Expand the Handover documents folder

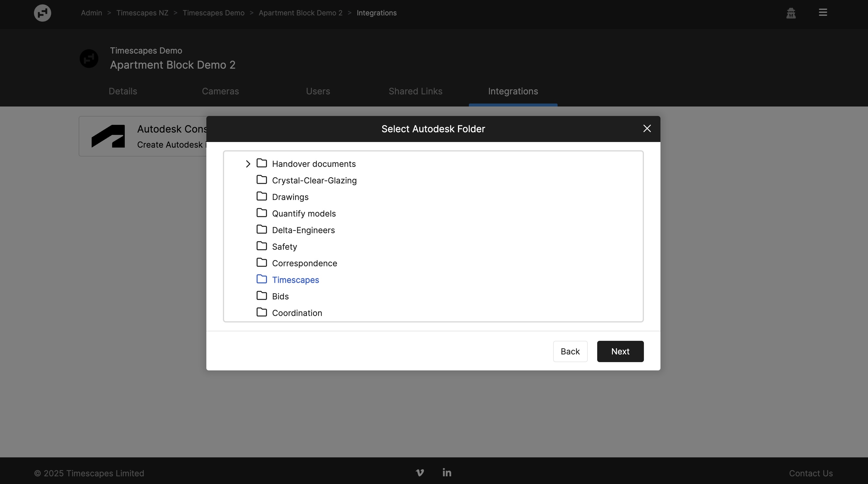click(x=248, y=164)
